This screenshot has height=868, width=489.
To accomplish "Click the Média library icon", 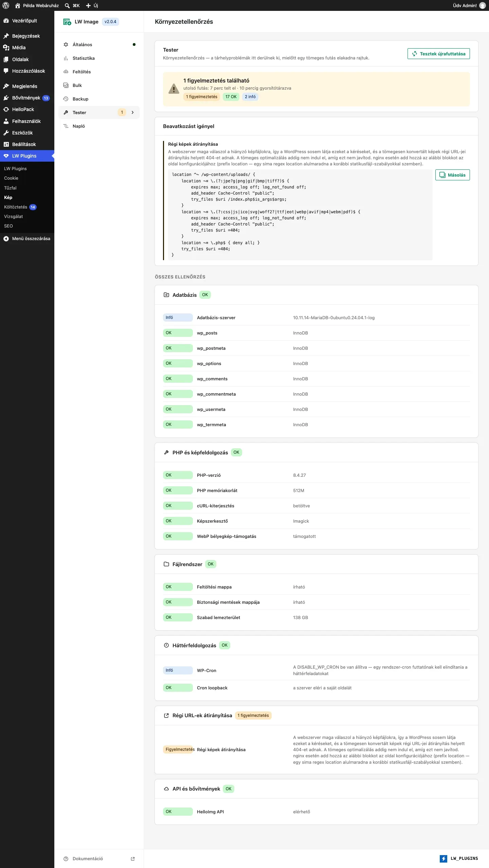I will click(x=6, y=48).
